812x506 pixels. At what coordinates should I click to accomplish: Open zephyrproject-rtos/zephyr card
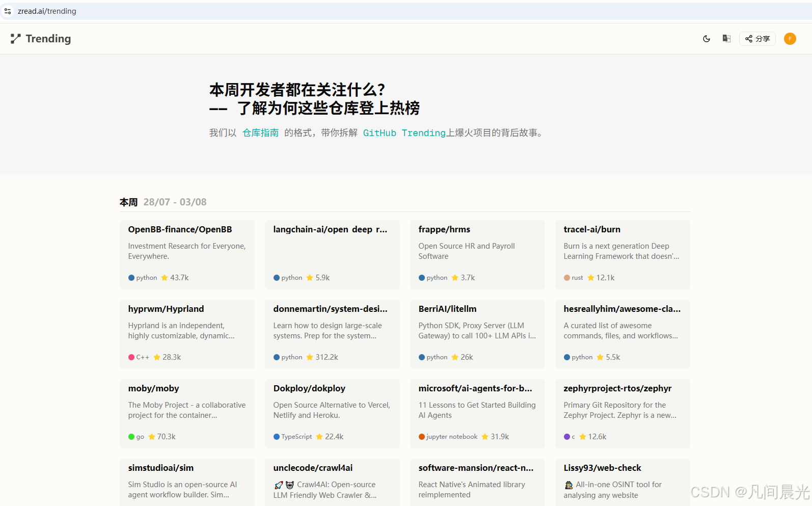[622, 414]
